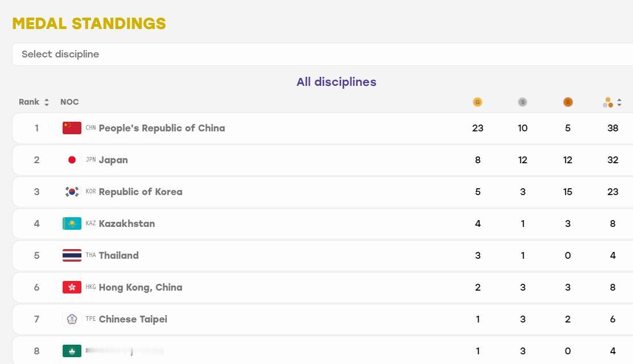
Task: Click the total medals column icon
Action: point(608,102)
